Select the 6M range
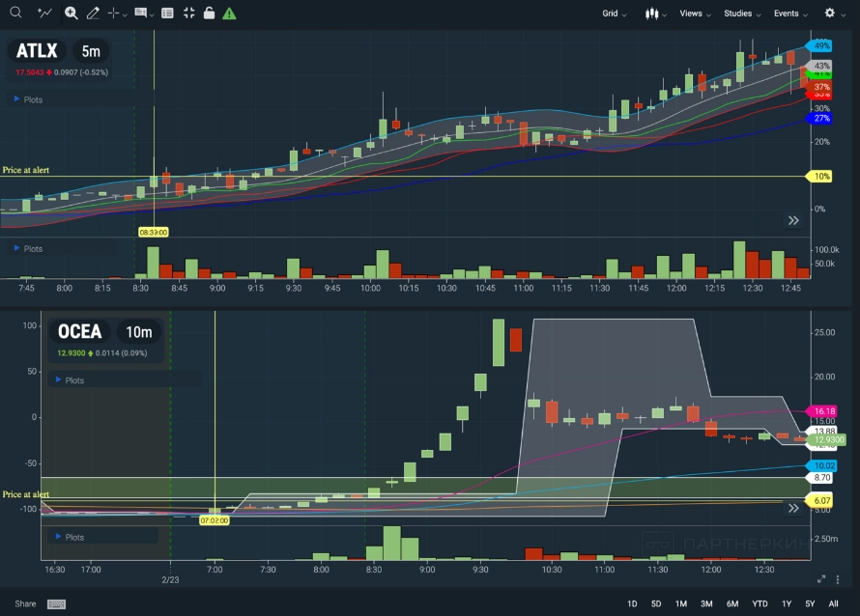 pyautogui.click(x=732, y=603)
